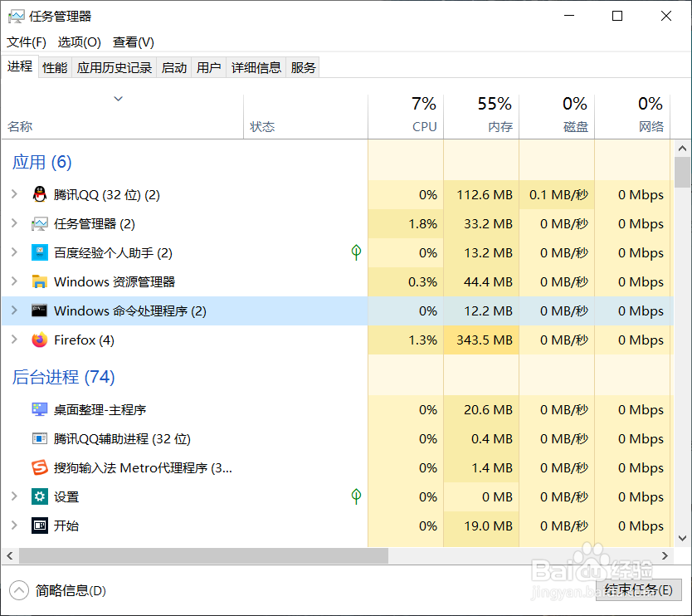
Task: Click the 桌面整理-主程序 monitor icon
Action: [x=40, y=409]
